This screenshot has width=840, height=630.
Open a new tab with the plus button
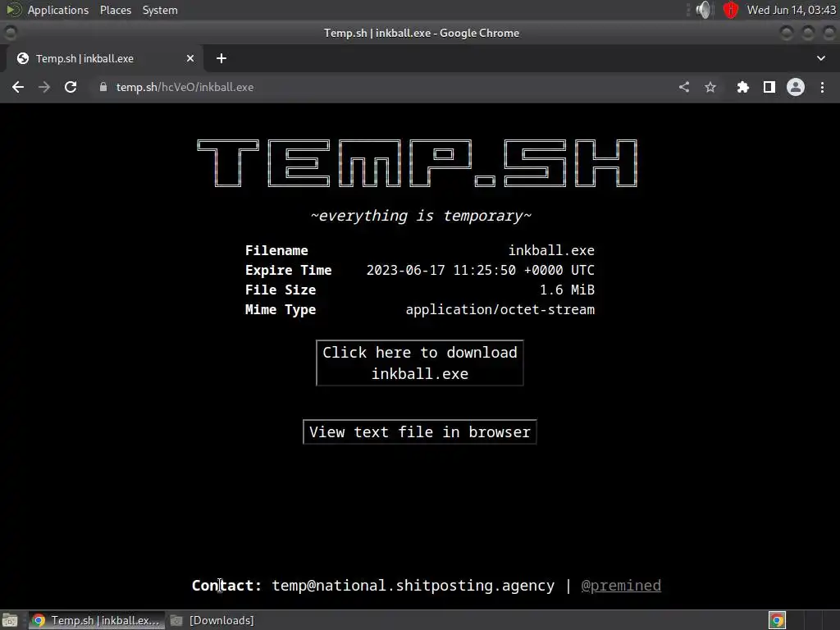click(x=221, y=58)
